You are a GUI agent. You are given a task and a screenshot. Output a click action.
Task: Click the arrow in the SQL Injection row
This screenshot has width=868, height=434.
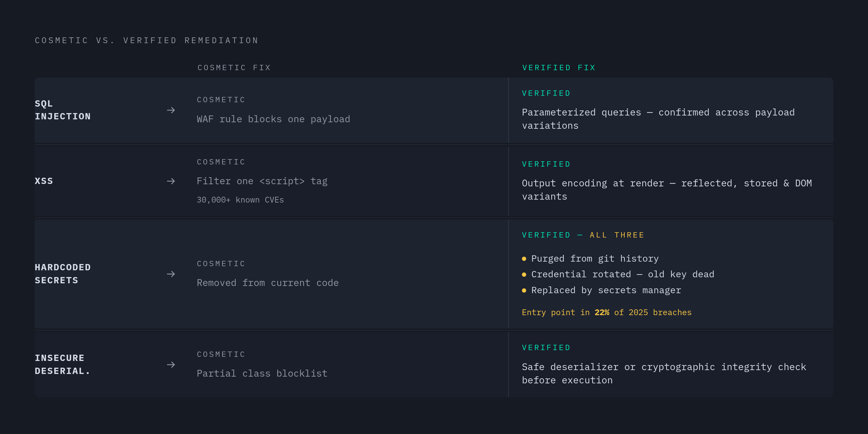[171, 110]
